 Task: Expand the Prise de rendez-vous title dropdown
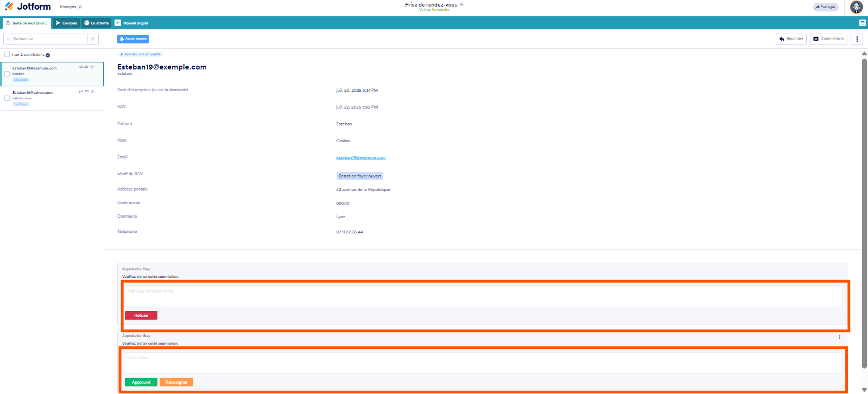point(461,4)
